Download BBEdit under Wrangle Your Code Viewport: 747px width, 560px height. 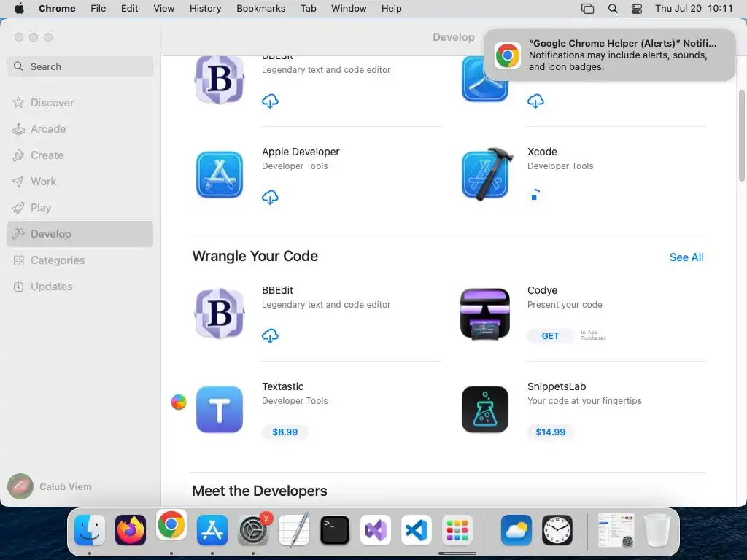(x=270, y=335)
